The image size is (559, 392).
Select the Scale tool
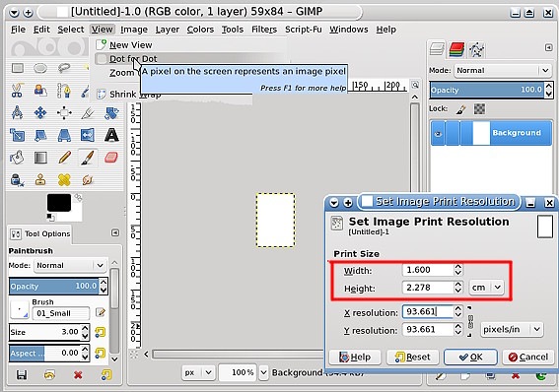[x=17, y=135]
